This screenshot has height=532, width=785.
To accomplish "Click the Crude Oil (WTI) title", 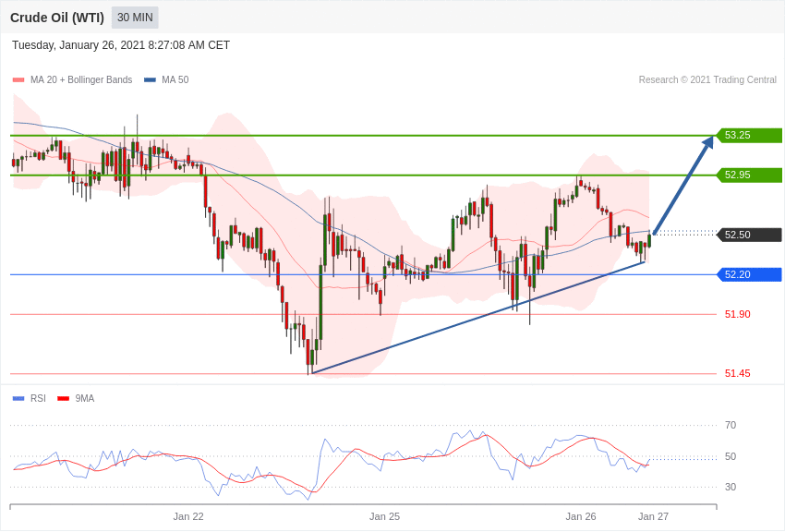I will pos(57,18).
